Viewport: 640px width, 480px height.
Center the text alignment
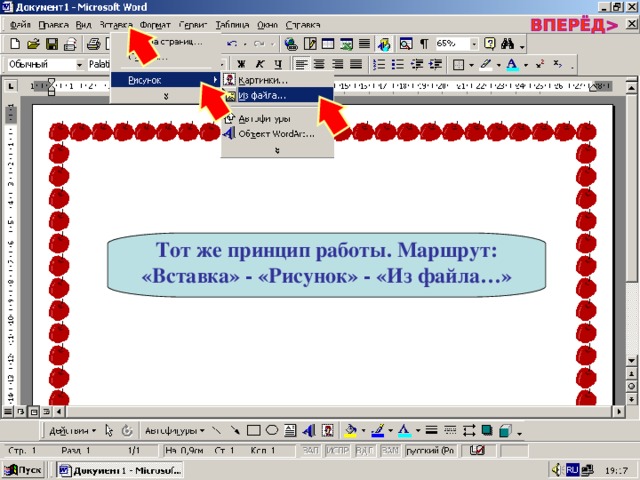coord(319,64)
